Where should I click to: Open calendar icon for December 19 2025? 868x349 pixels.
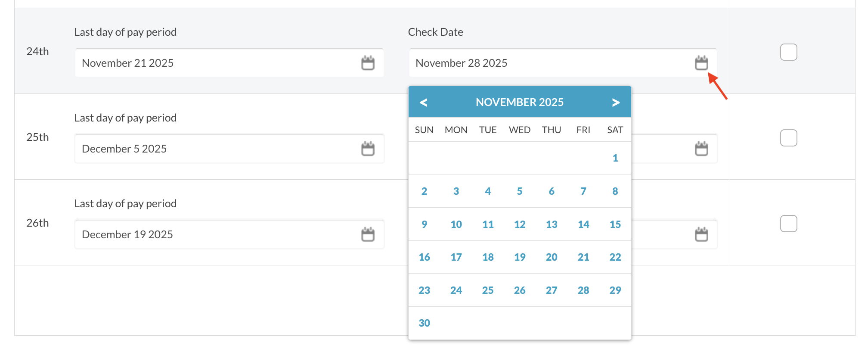(x=368, y=234)
